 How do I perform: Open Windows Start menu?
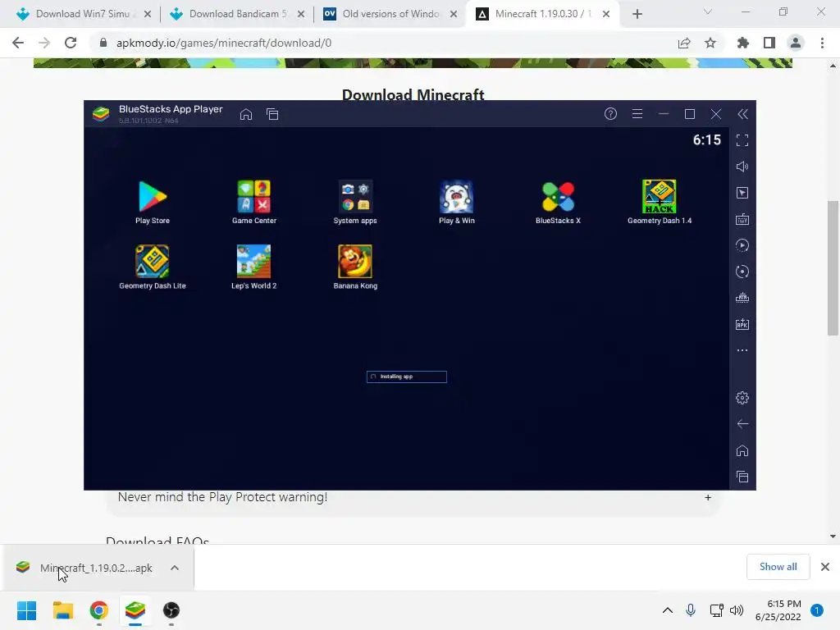pos(27,610)
